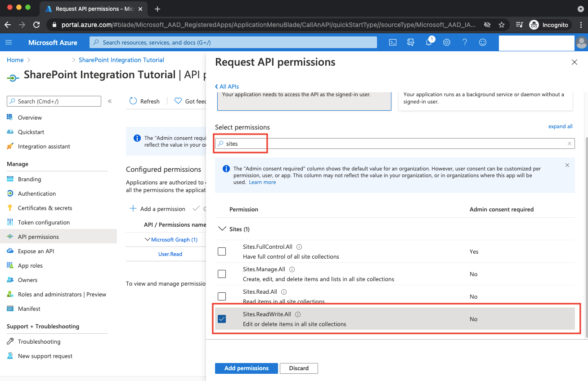Click the Refresh icon in the toolbar

click(x=133, y=101)
